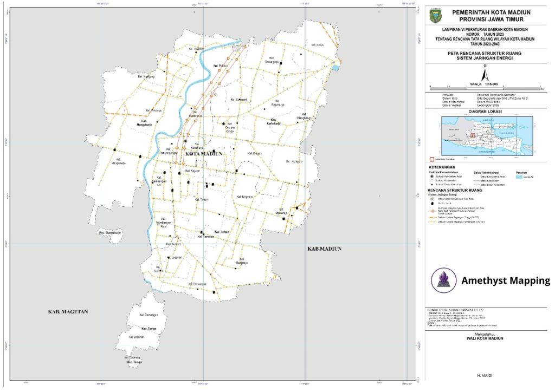Screen dimensions: 555x392
Task: Select the KAB.MADIUN region label
Action: pyautogui.click(x=324, y=249)
